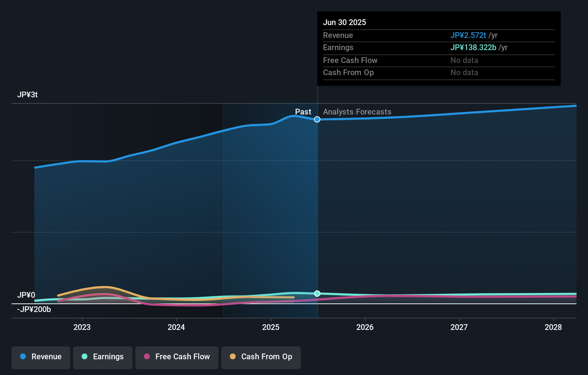Toggle the Revenue series visibility
The image size is (588, 375).
[40, 357]
